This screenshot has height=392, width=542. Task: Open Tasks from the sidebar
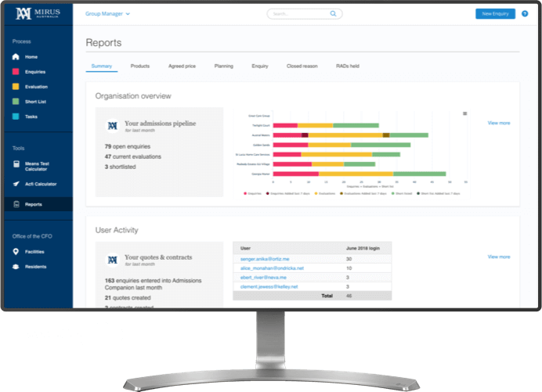click(31, 117)
